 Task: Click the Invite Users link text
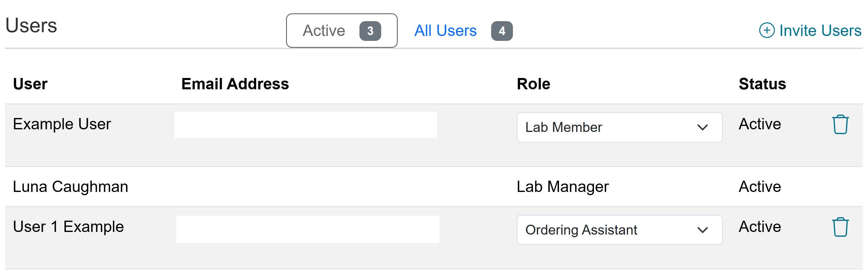point(820,31)
